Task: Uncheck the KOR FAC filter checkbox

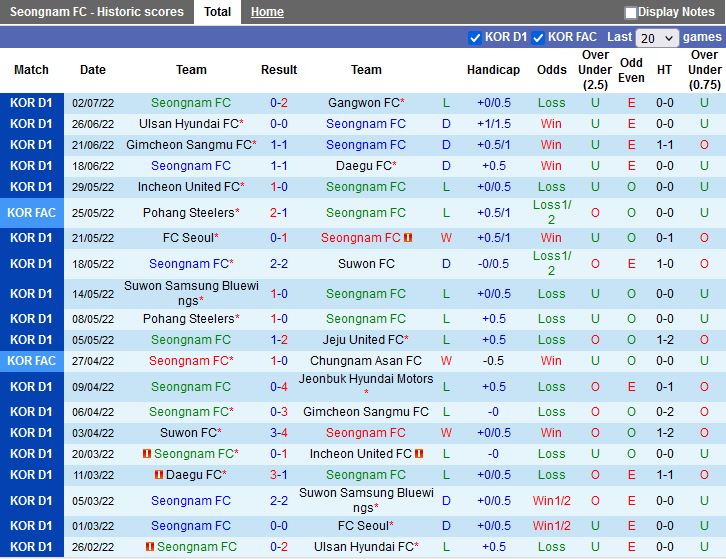Action: pos(540,37)
